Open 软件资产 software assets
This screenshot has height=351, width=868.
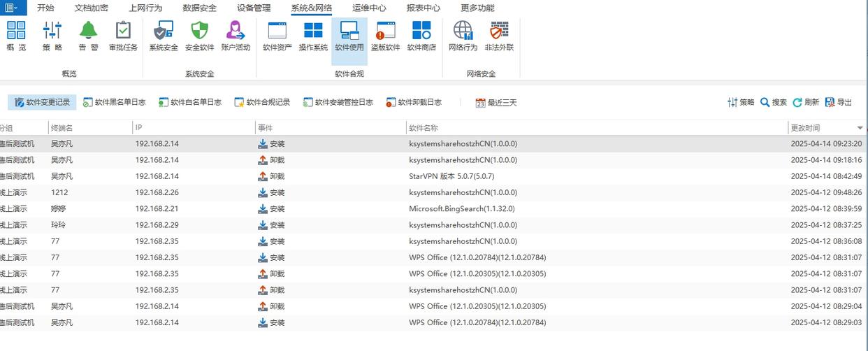tap(277, 36)
